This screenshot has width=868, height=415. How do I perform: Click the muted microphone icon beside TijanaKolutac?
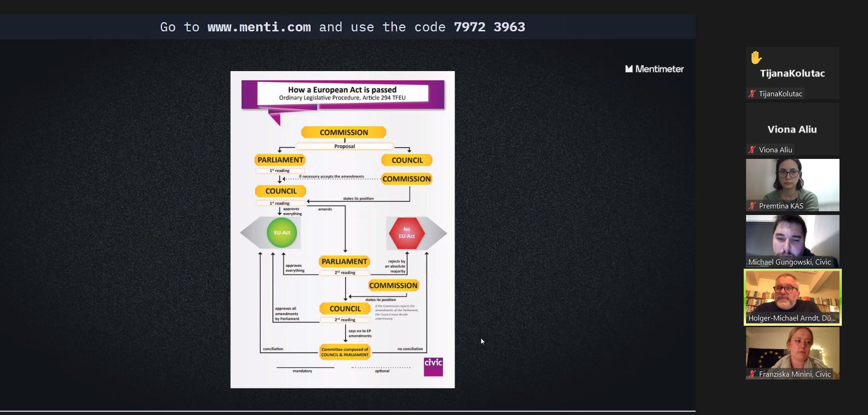pos(752,93)
